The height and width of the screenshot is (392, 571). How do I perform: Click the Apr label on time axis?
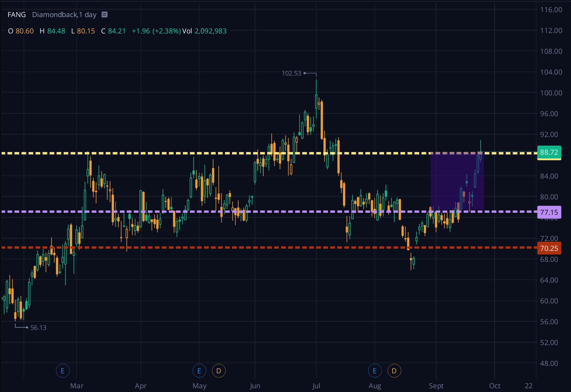click(x=141, y=386)
